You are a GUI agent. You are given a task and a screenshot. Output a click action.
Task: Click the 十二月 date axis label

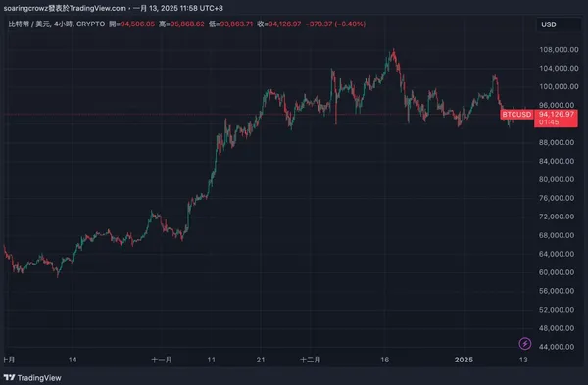[310, 360]
